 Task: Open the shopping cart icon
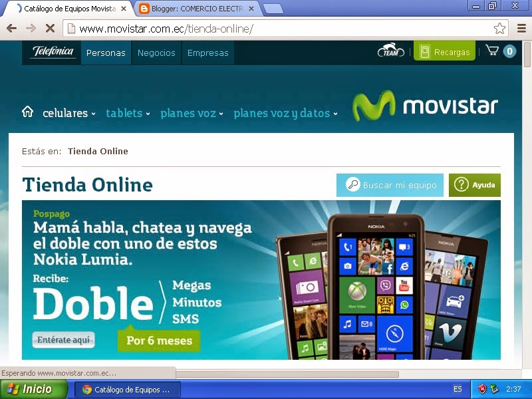(492, 51)
